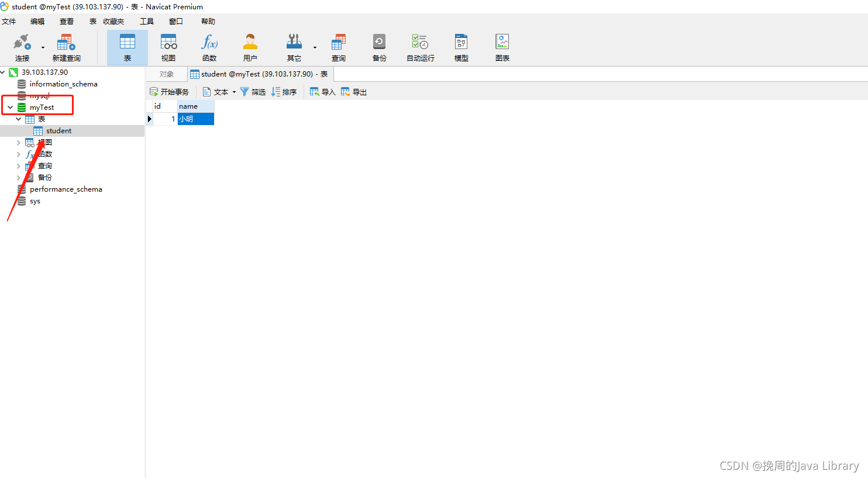Collapse the myTest database node
This screenshot has height=478, width=868.
coord(10,108)
